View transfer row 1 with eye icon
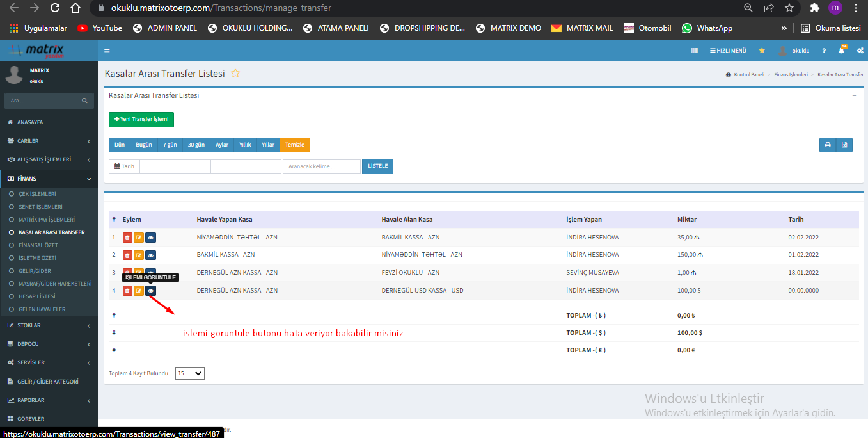 pos(150,238)
